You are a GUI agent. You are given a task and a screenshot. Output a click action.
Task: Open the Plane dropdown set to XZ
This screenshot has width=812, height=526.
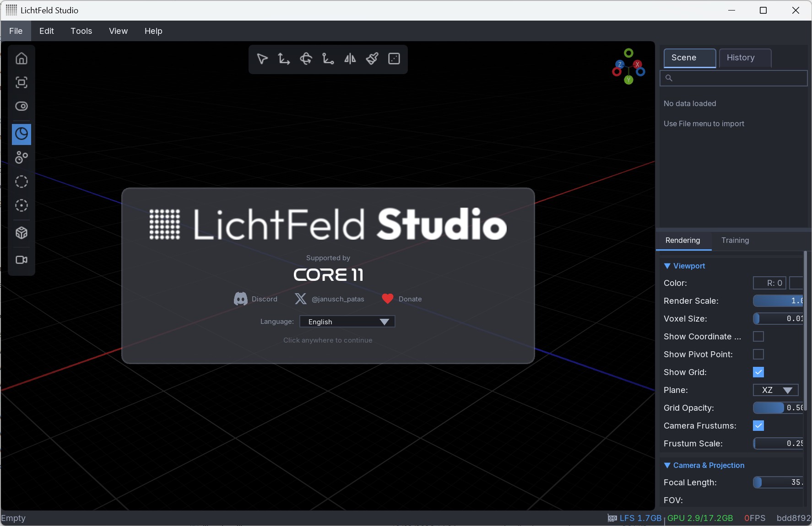775,390
